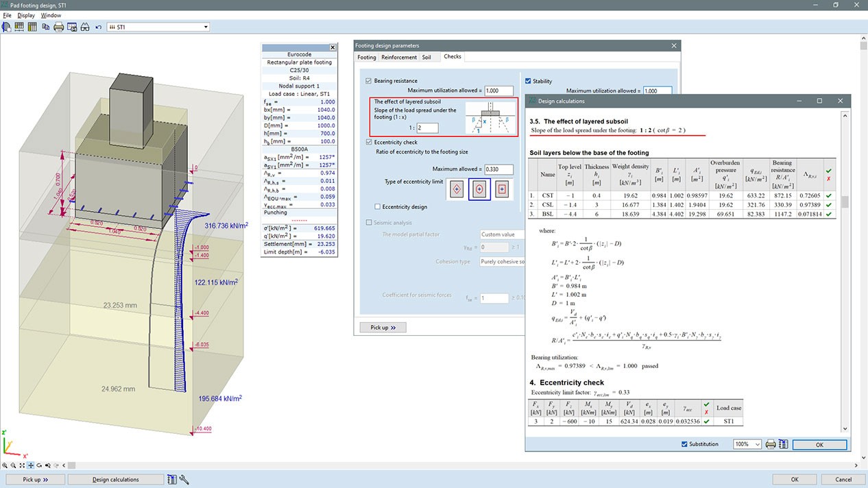Toggle the Bearing resistance checkbox
868x488 pixels.
click(369, 81)
